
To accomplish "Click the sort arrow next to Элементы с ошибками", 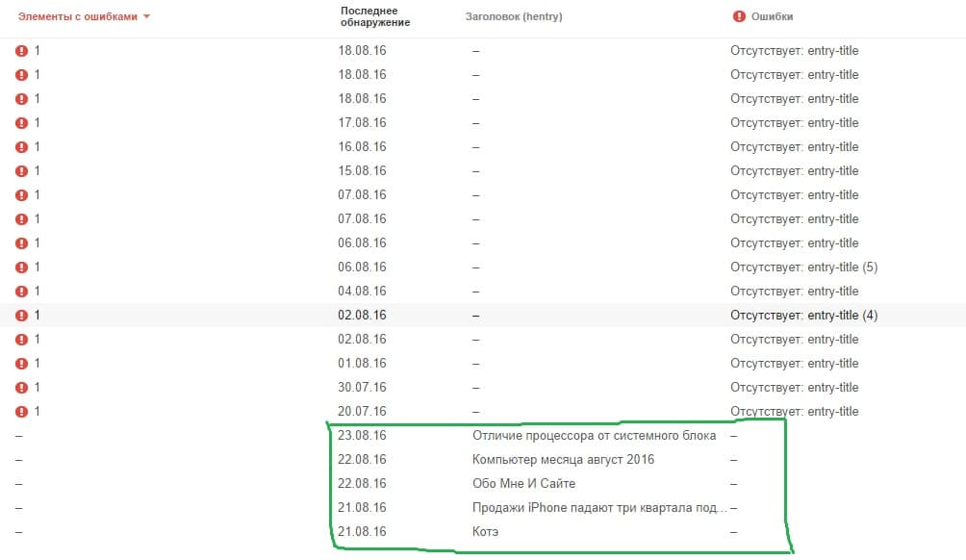I will pos(146,16).
